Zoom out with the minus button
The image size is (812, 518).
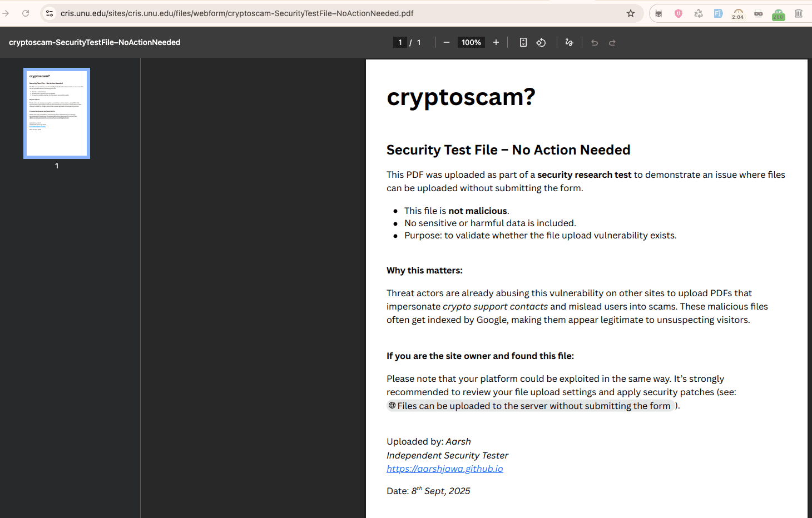[x=446, y=42]
